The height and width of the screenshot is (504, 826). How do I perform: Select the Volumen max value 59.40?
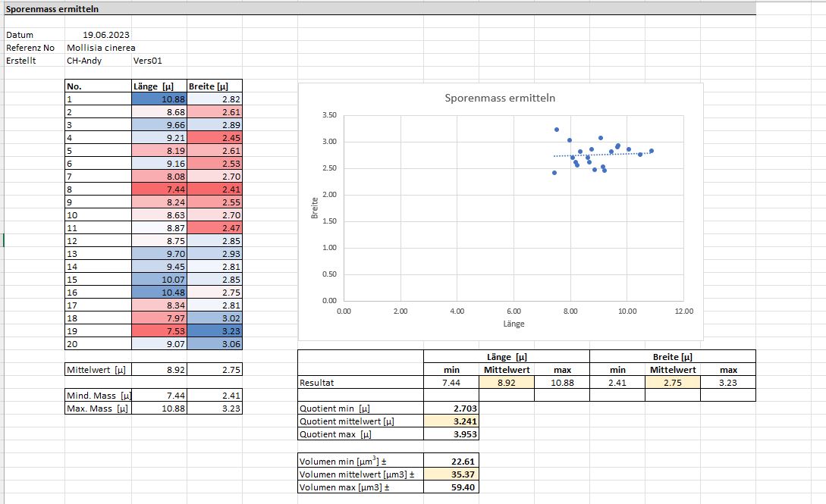click(451, 487)
